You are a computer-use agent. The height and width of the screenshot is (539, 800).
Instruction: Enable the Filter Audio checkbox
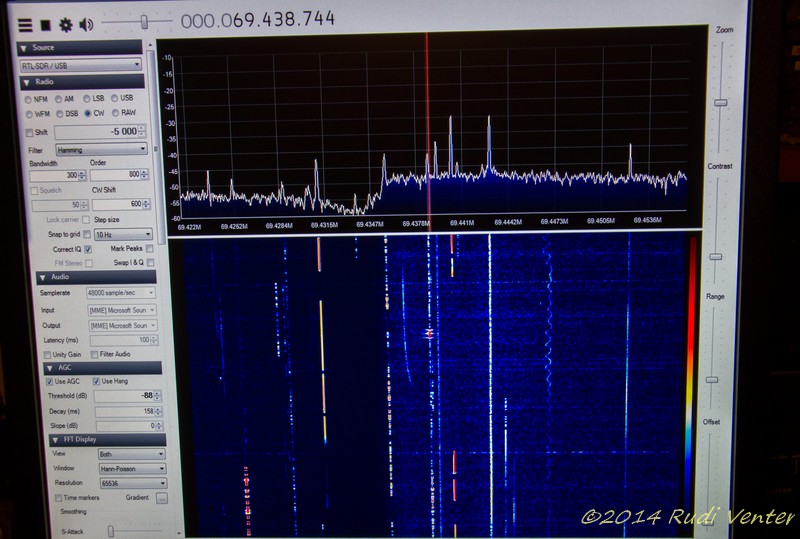click(x=94, y=354)
